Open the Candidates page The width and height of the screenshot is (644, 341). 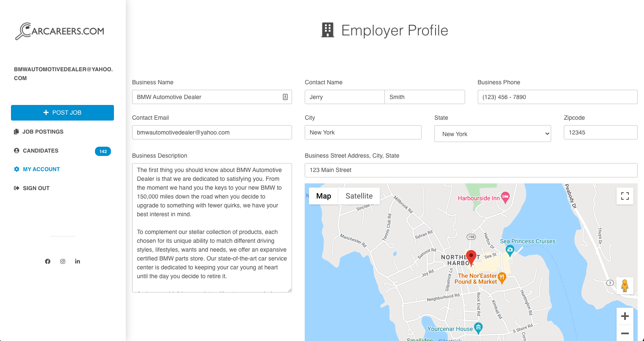tap(41, 150)
